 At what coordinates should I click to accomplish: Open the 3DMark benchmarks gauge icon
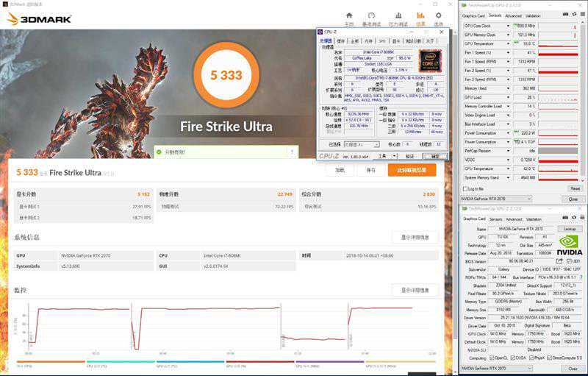pos(372,16)
